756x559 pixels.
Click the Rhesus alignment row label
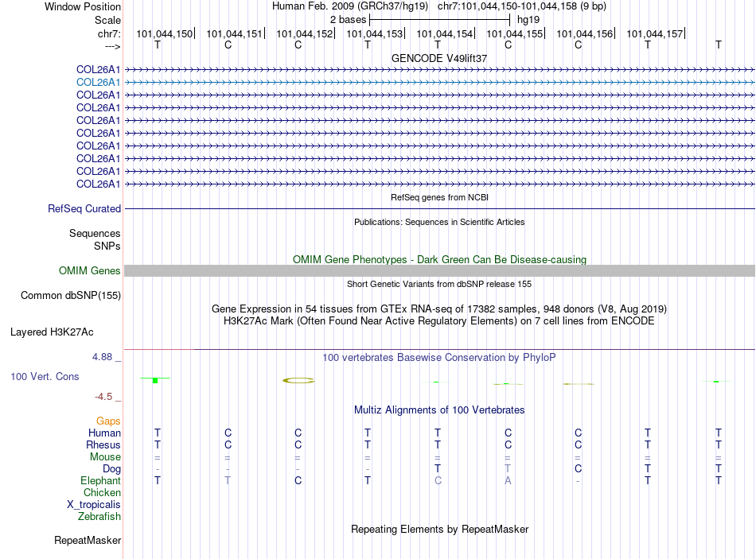point(103,444)
